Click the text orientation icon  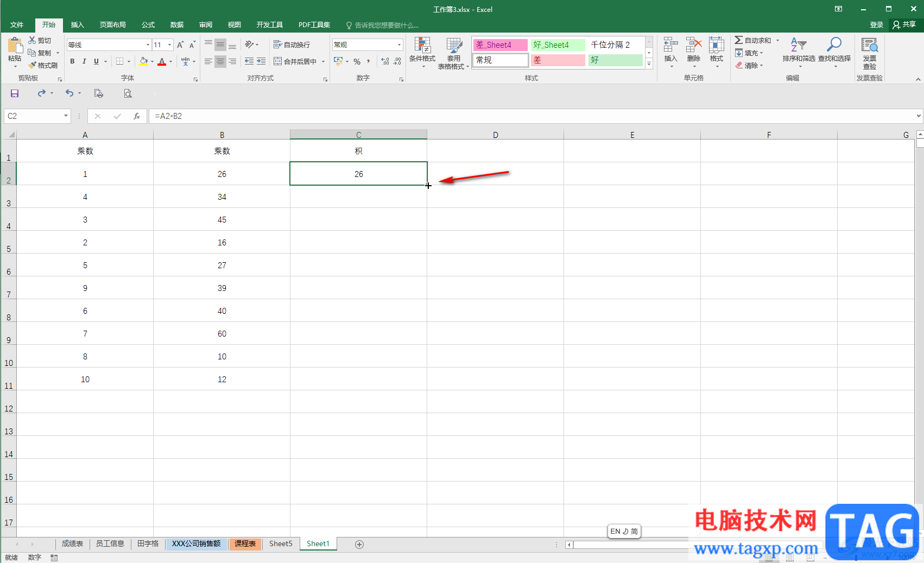249,45
